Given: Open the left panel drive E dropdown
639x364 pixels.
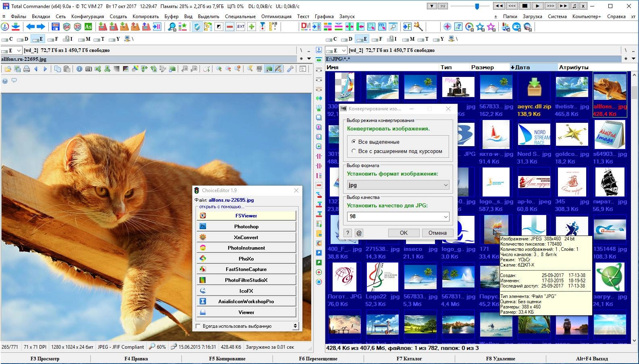Looking at the screenshot, I should [x=11, y=50].
